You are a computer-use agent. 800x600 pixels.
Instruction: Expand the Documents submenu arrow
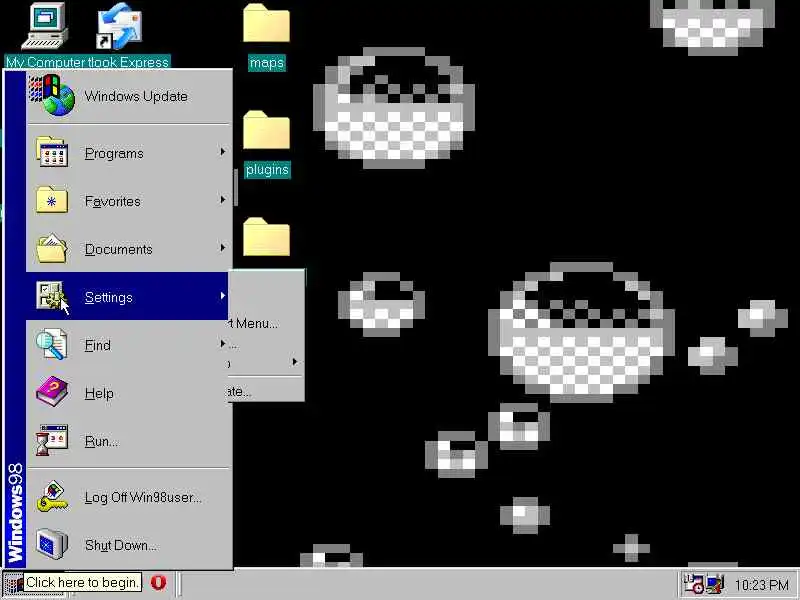click(222, 248)
